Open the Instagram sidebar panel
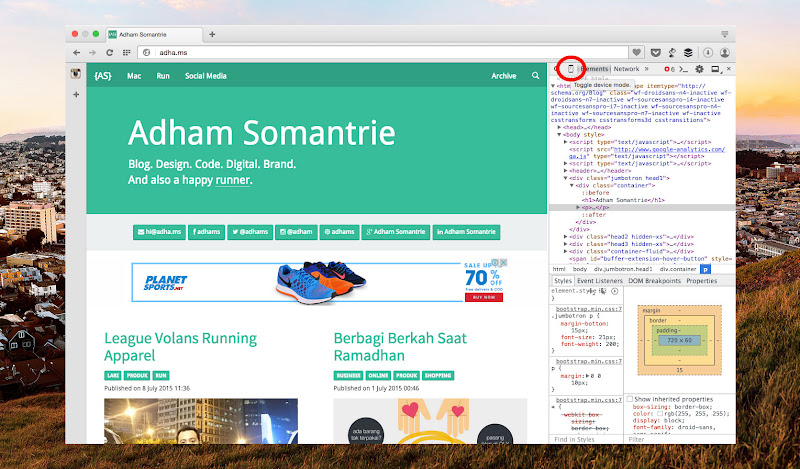The height and width of the screenshot is (469, 800). point(76,74)
